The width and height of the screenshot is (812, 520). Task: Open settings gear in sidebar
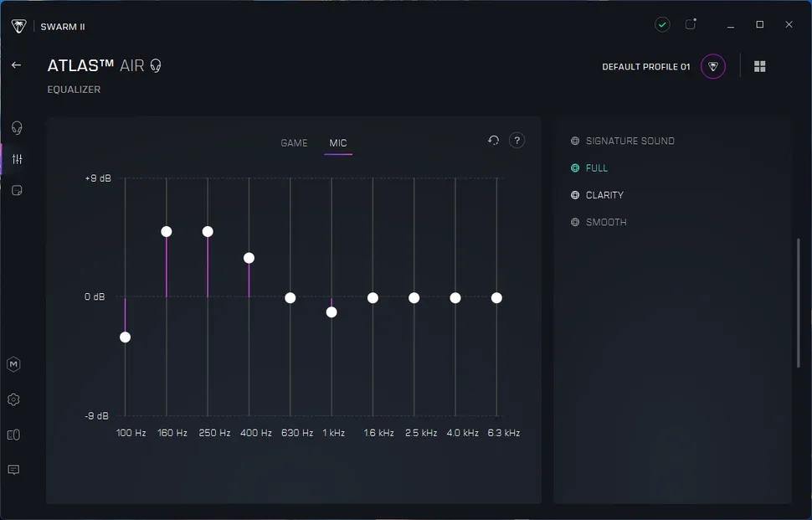(x=13, y=399)
